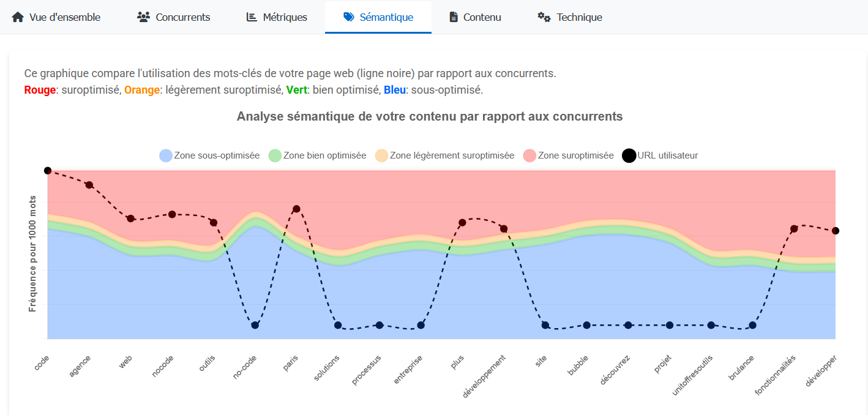Click the home icon on Vue d'ensemble tab
868x415 pixels.
[x=19, y=17]
